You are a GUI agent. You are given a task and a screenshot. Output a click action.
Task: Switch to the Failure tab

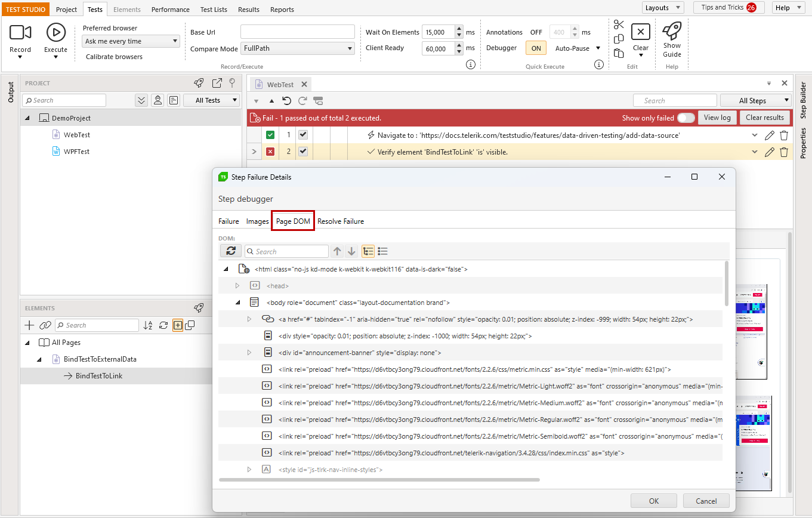click(x=229, y=221)
